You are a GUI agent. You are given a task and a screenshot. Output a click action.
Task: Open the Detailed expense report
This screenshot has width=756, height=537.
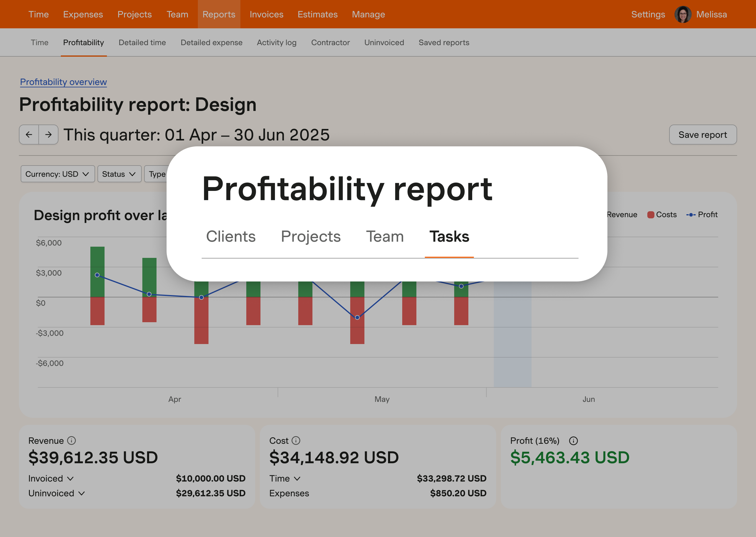211,42
